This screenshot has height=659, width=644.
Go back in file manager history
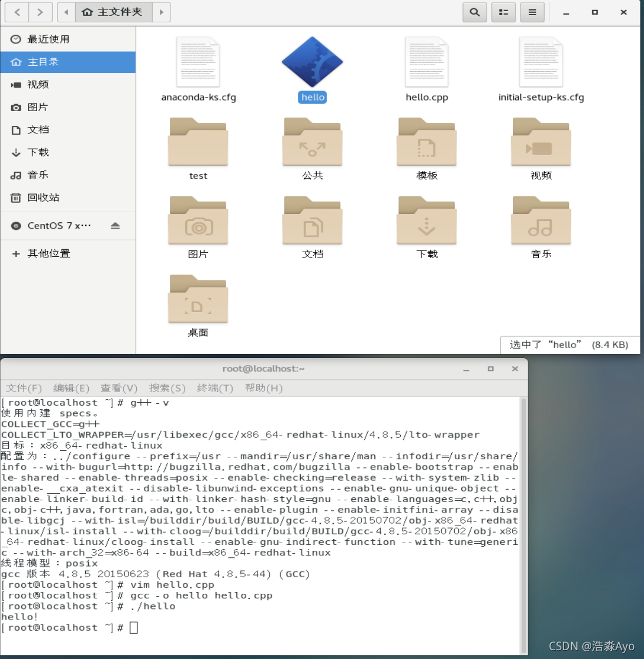click(x=17, y=12)
